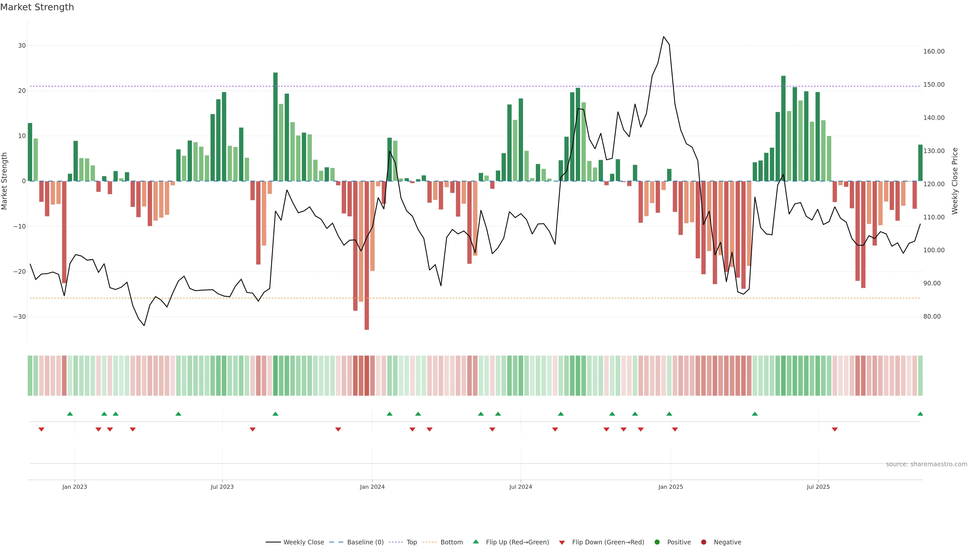The height and width of the screenshot is (551, 980).
Task: Click the leftmost green flip-up triangle marker
Action: 70,414
